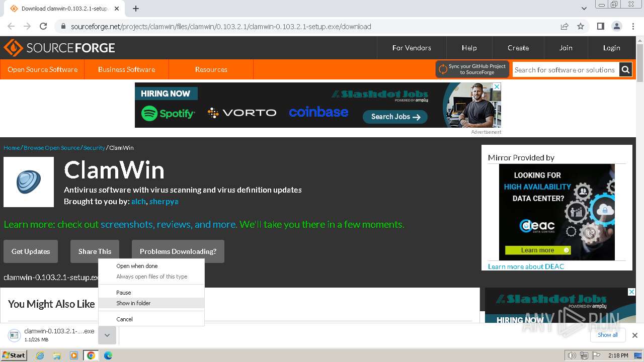Open the Business Software tab
The image size is (644, 362).
(126, 69)
